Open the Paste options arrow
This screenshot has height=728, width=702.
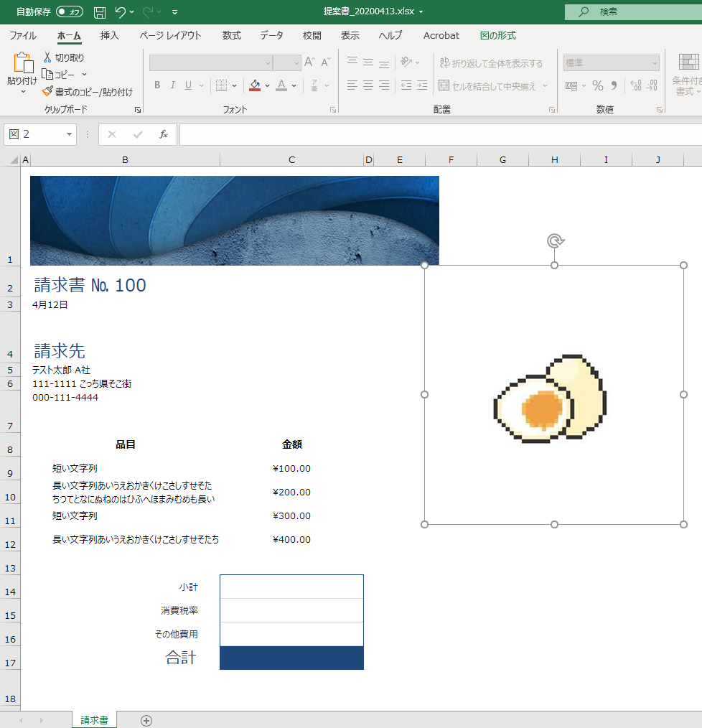tap(23, 92)
